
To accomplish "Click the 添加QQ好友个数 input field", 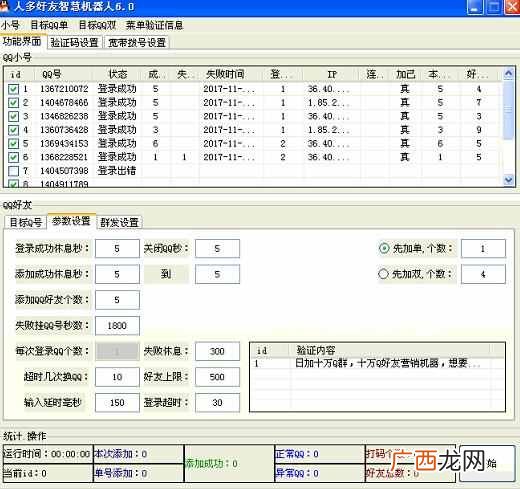I will pyautogui.click(x=117, y=300).
